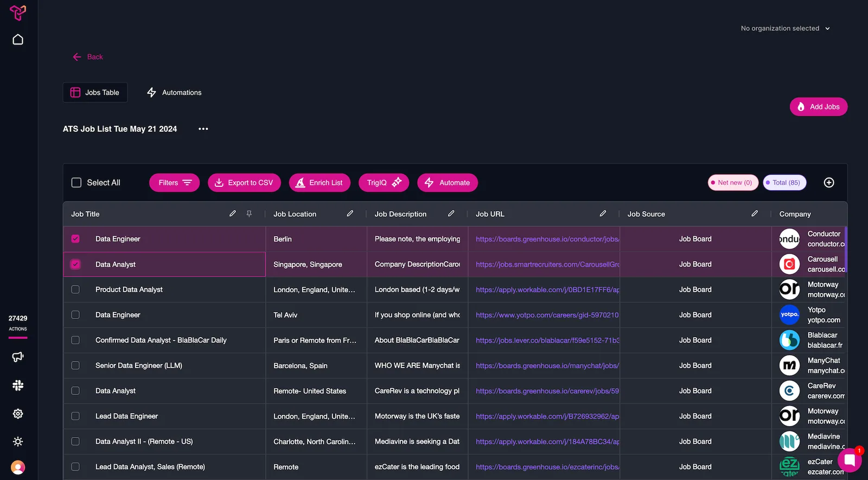Click the Enrich List button
The height and width of the screenshot is (480, 868).
point(320,183)
